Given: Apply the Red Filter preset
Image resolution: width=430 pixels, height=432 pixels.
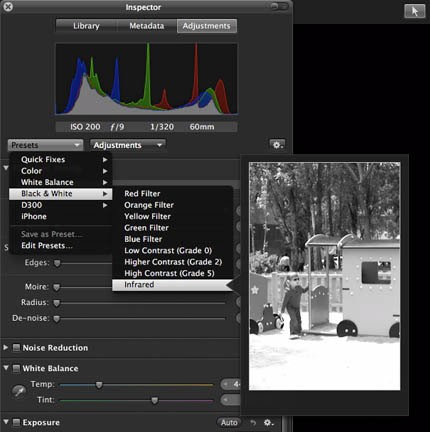Looking at the screenshot, I should (x=172, y=194).
